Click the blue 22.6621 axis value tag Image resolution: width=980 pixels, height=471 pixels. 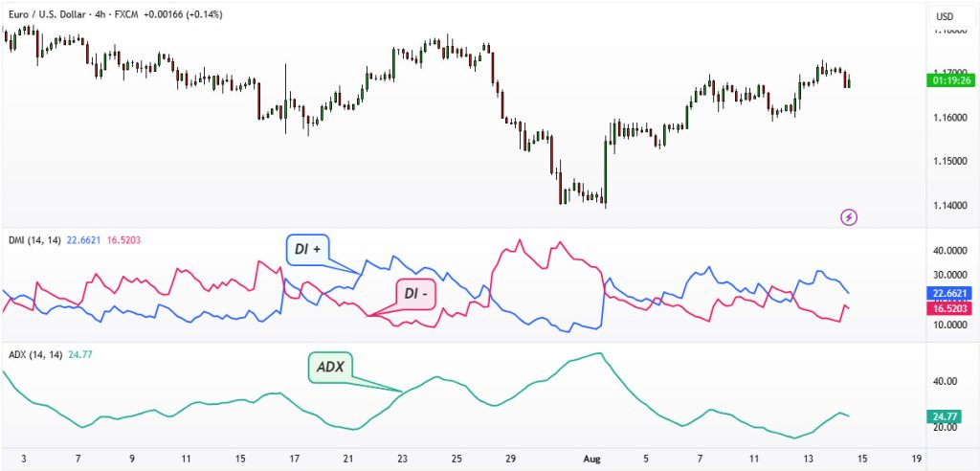pos(949,292)
